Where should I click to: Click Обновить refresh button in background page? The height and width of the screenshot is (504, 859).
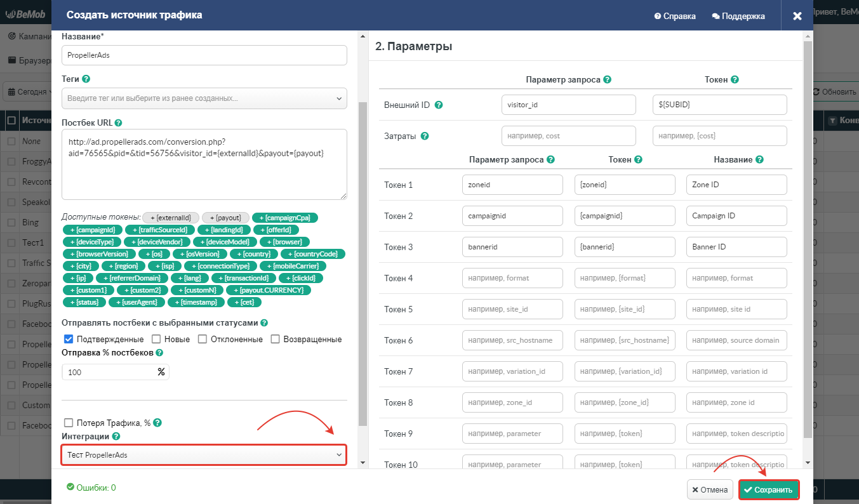(x=835, y=91)
